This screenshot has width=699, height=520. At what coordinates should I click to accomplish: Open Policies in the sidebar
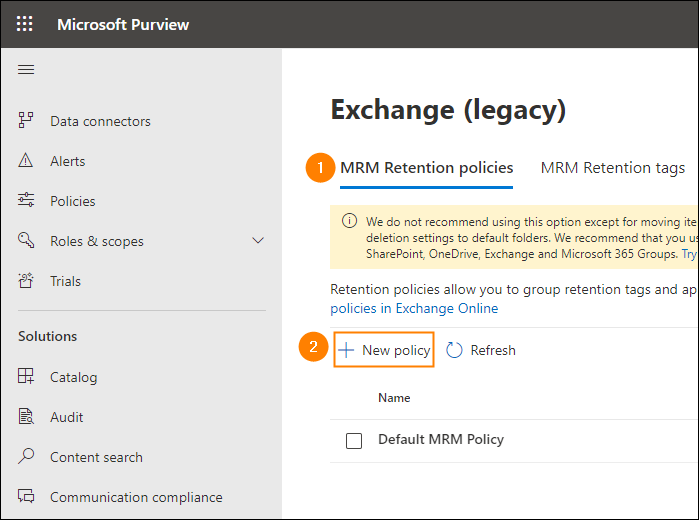(x=73, y=201)
